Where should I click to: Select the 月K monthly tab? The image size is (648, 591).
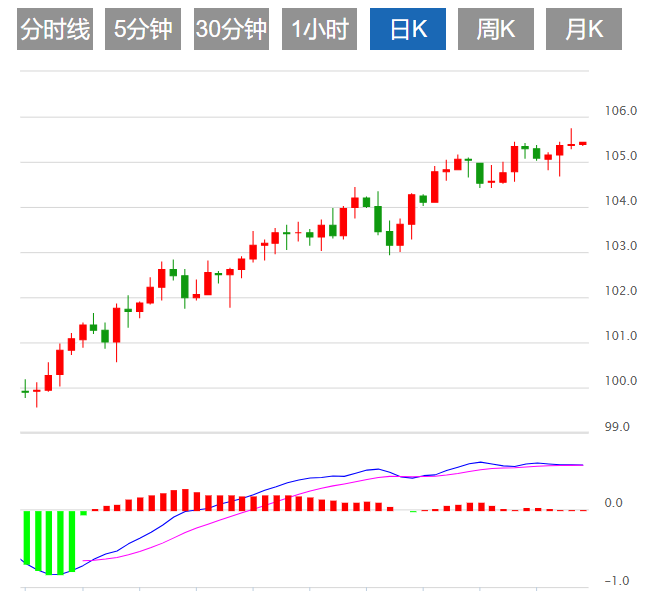point(584,30)
